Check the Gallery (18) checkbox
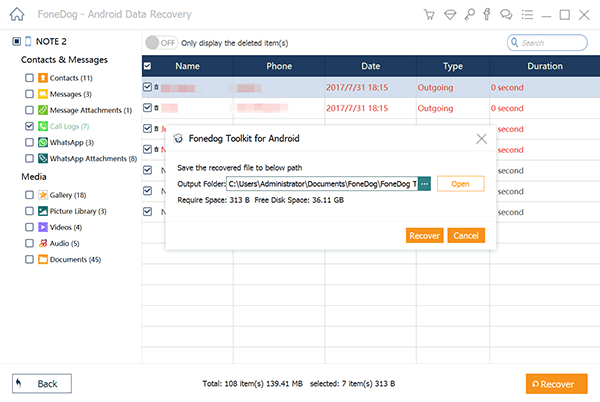The width and height of the screenshot is (600, 402). pos(29,195)
